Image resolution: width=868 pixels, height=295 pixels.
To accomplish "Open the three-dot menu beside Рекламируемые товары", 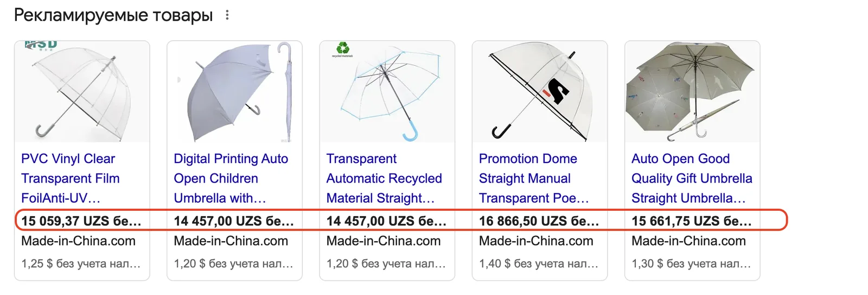I will point(227,15).
